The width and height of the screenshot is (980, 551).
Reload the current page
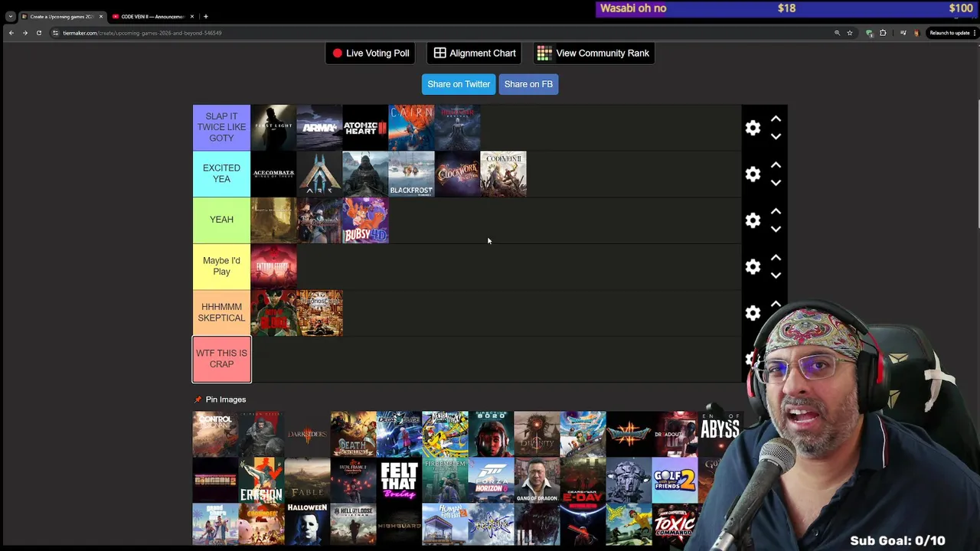click(x=39, y=33)
